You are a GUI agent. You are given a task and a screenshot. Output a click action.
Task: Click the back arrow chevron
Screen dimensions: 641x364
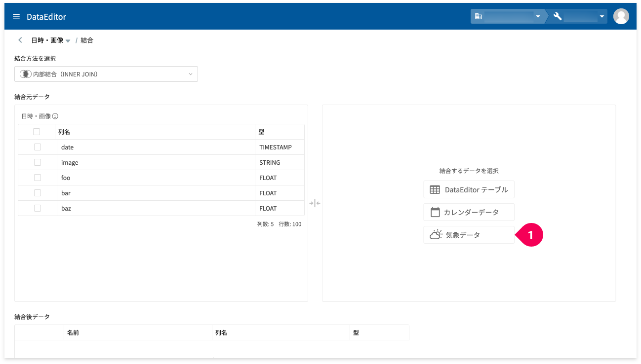20,40
